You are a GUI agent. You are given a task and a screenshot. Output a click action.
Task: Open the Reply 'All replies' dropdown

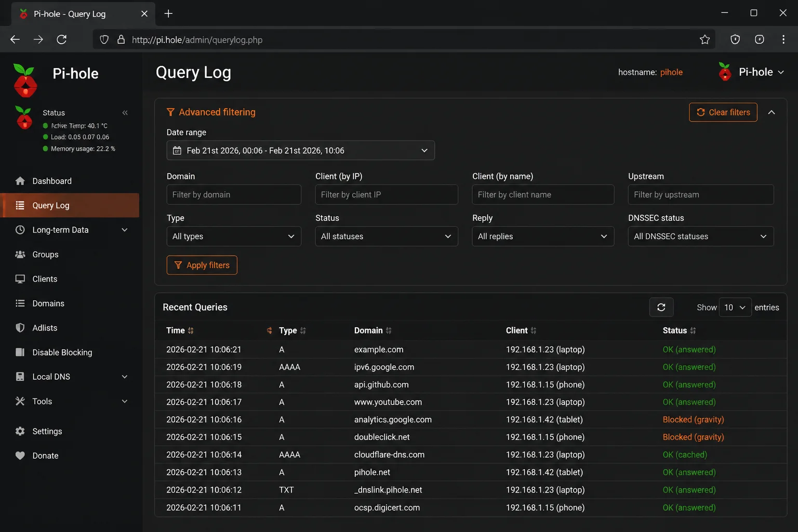[543, 236]
